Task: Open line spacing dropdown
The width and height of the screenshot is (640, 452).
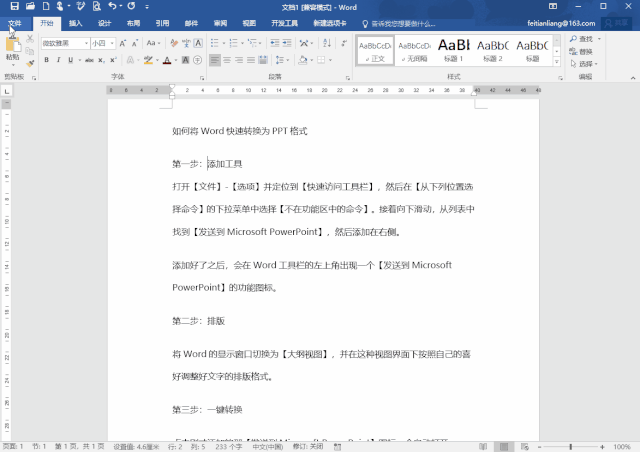Action: pos(282,60)
